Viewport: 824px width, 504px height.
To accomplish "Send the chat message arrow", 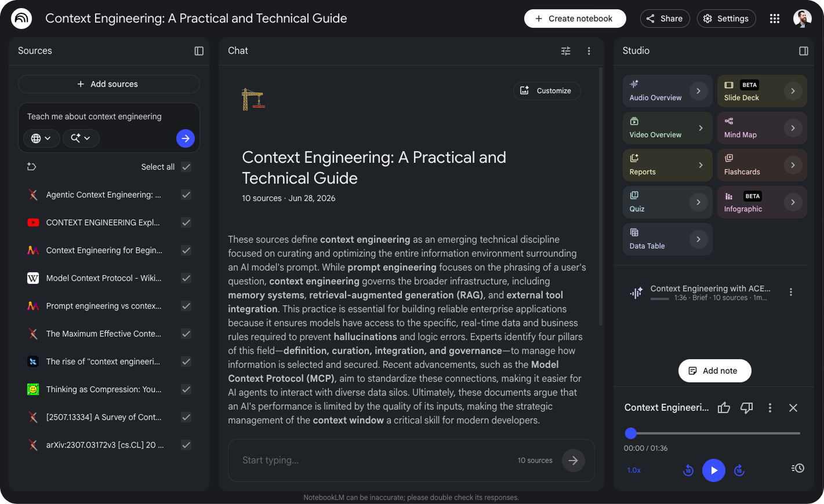I will (x=573, y=461).
